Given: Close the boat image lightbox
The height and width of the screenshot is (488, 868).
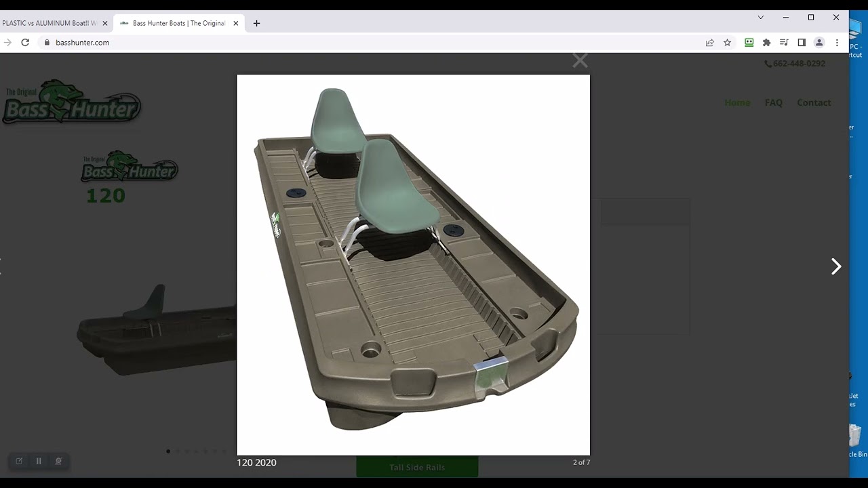Looking at the screenshot, I should click(580, 61).
